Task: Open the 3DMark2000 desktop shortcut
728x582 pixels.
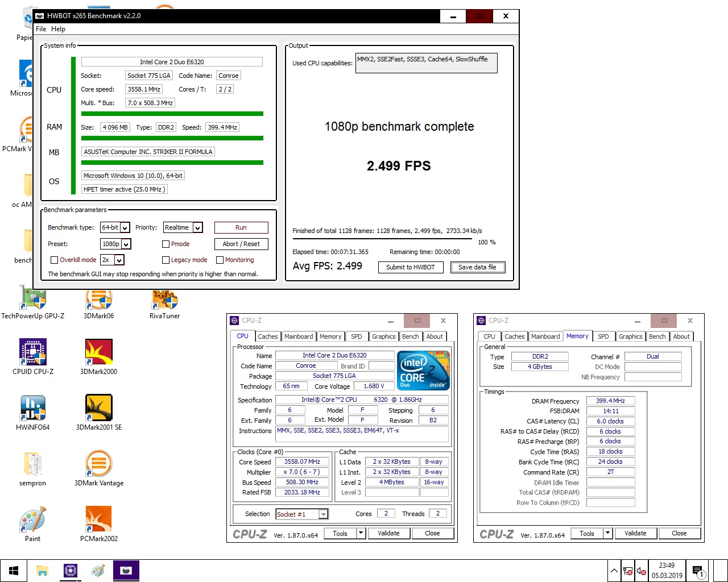Action: 98,356
